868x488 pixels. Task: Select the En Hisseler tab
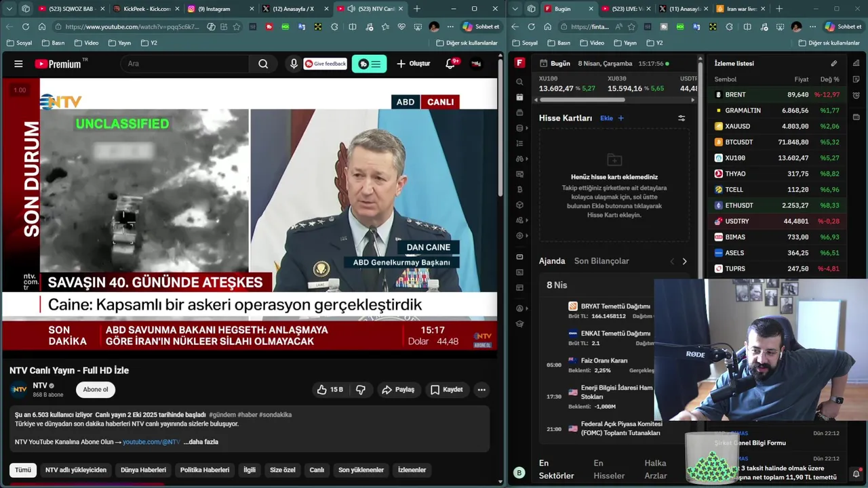609,469
